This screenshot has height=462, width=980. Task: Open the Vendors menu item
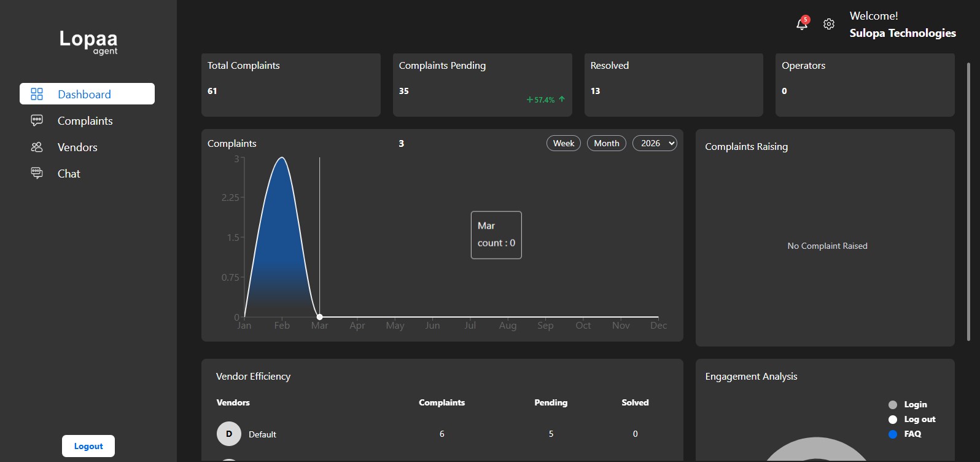pos(77,147)
